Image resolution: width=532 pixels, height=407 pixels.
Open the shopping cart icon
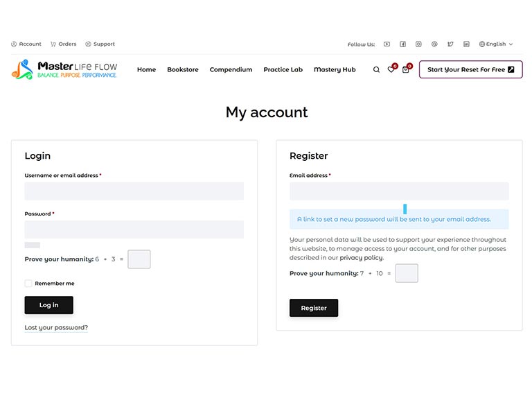coord(407,69)
